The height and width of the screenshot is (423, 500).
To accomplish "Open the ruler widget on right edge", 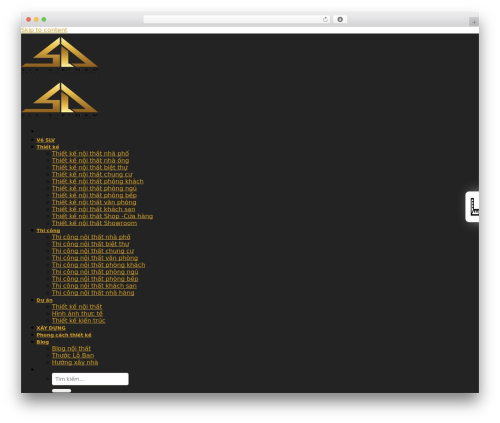I will tap(472, 207).
